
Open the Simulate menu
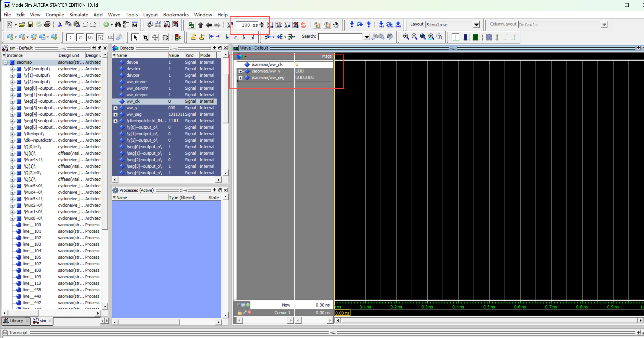[78, 15]
